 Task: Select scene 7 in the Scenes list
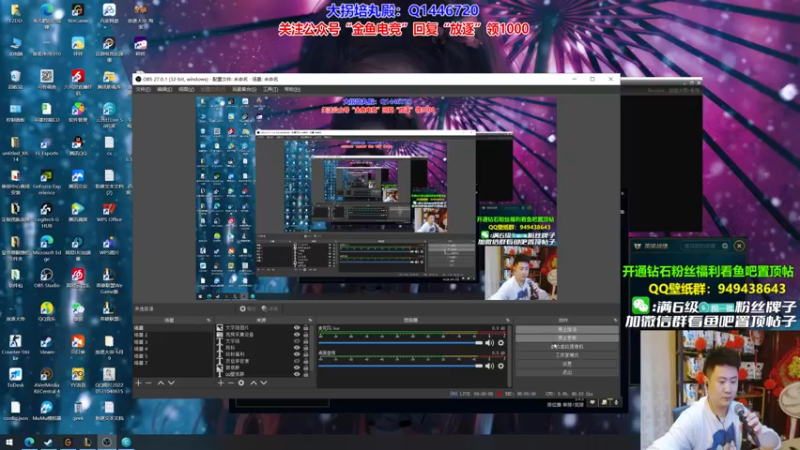[172, 363]
